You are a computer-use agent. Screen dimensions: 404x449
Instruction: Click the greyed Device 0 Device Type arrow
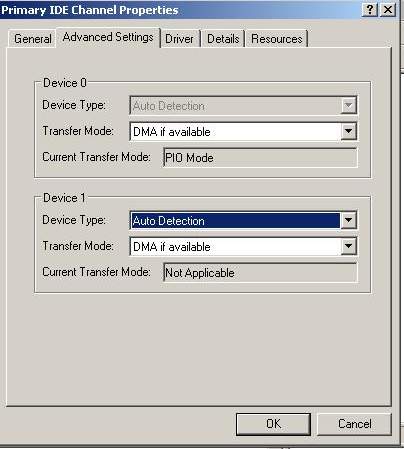click(348, 106)
